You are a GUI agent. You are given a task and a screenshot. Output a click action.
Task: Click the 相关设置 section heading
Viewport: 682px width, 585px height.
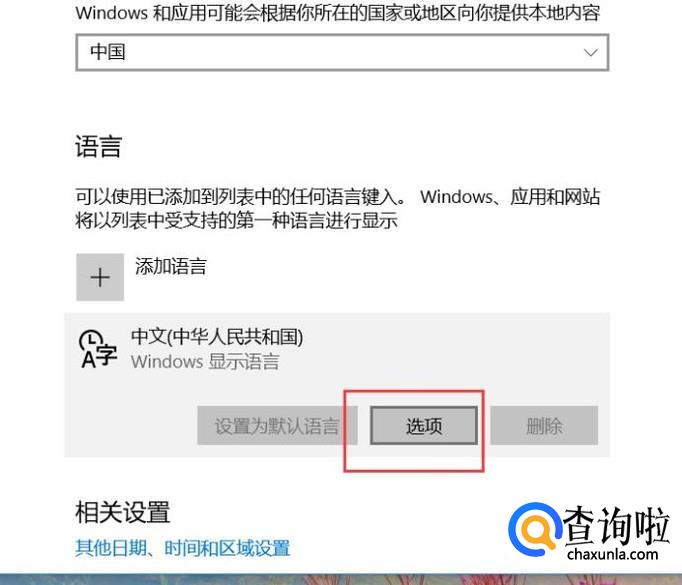(123, 512)
